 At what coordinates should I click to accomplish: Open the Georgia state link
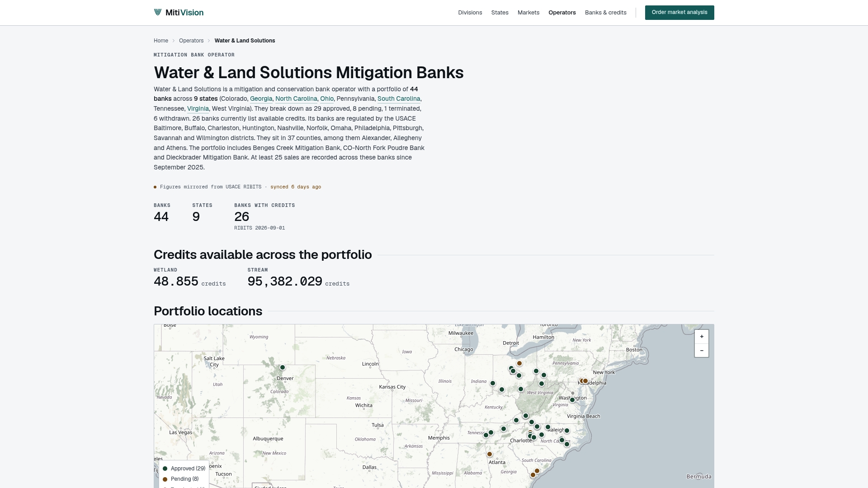click(261, 99)
